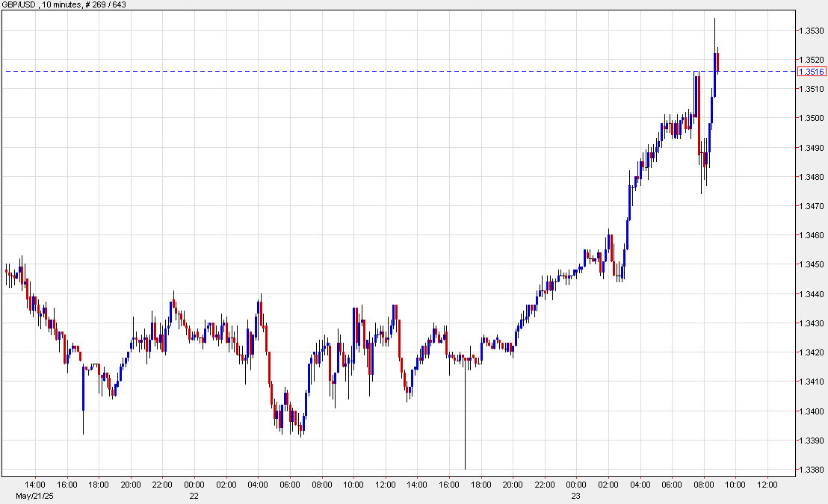Click the '# 269 / 643' counter in title
This screenshot has height=504, width=828.
(106, 4)
